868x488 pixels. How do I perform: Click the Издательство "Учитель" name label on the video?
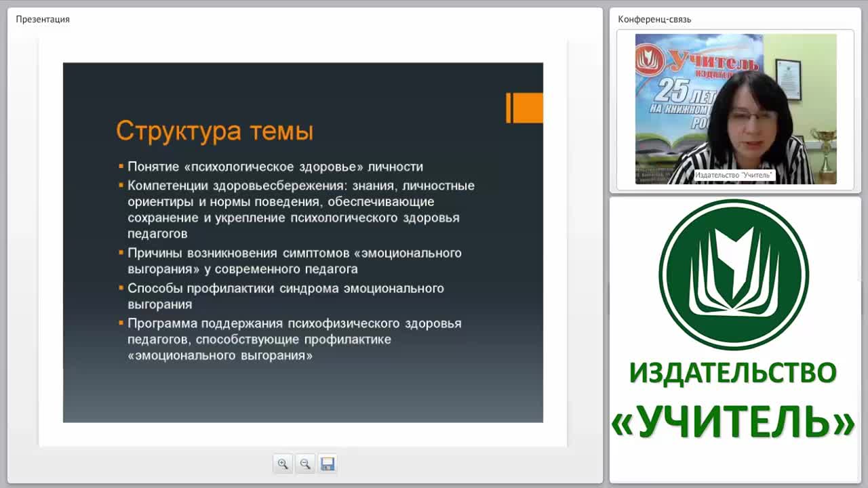pos(734,176)
